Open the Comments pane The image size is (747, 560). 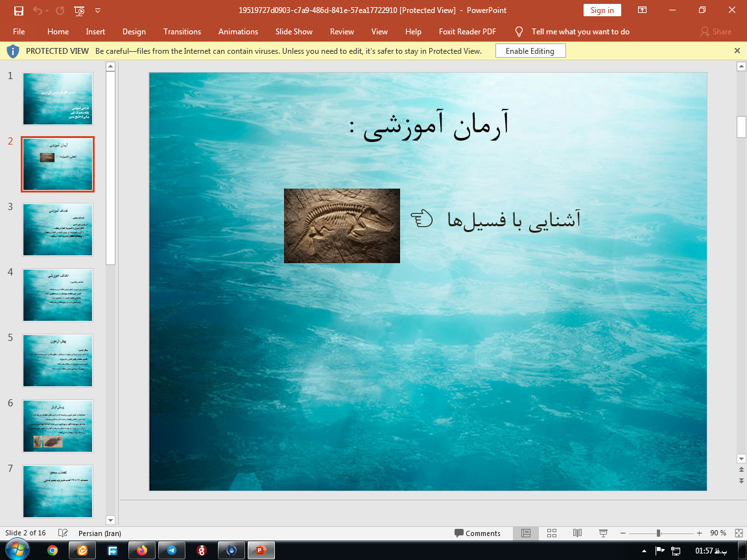tap(479, 533)
